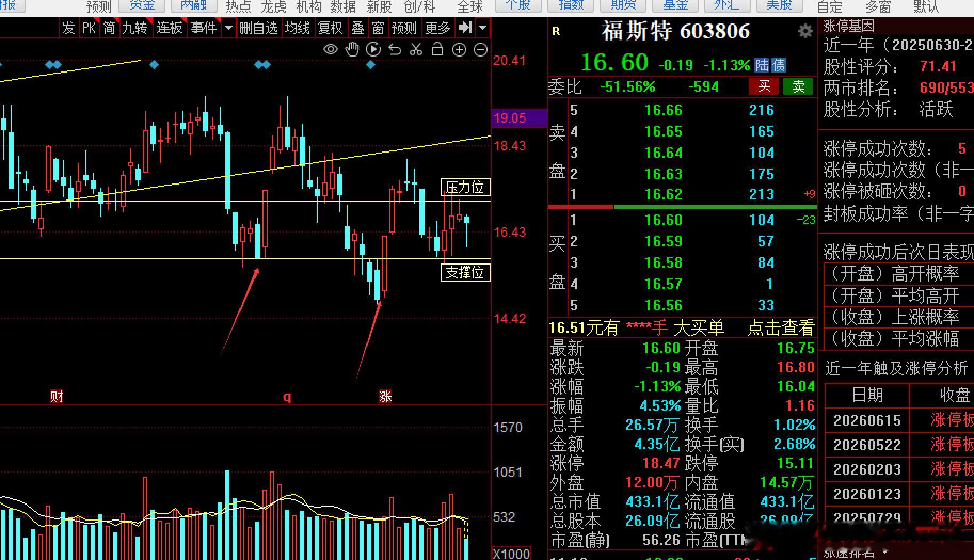Switch to the 外汇 tab
Image resolution: width=974 pixels, height=560 pixels.
[727, 6]
